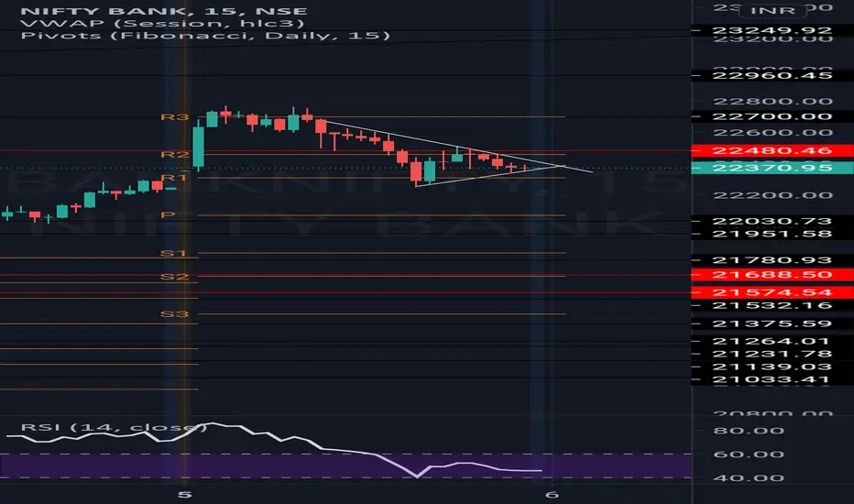Click the 22030.73 price label
854x504 pixels.
click(772, 221)
